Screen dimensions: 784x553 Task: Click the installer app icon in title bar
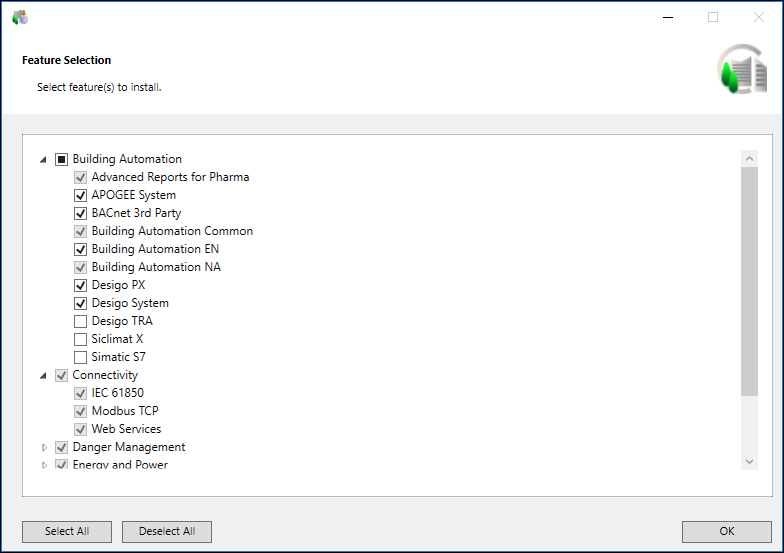(x=20, y=17)
